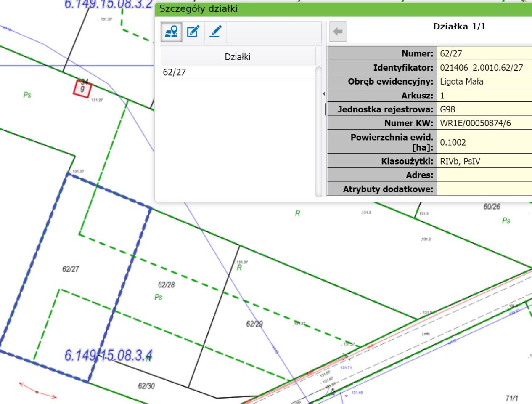Click the empty Adres value cell
The height and width of the screenshot is (404, 532).
click(484, 175)
